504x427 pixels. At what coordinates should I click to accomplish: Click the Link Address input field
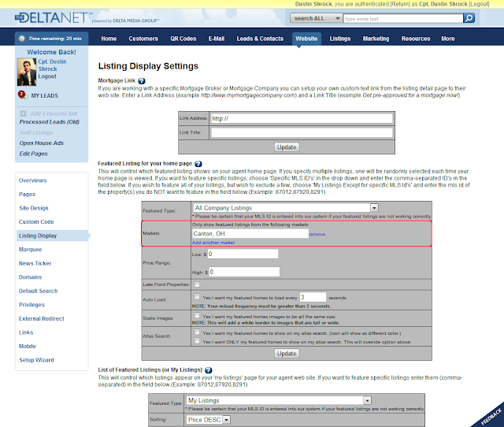coord(302,118)
